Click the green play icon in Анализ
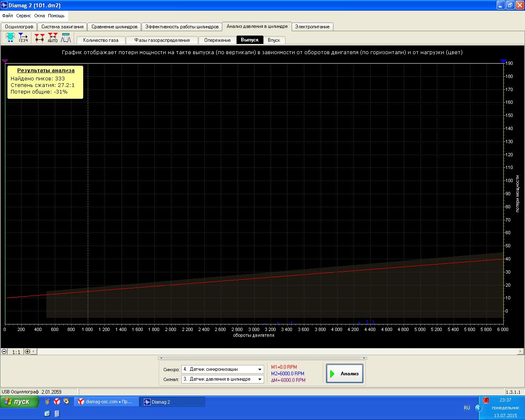The image size is (525, 420). (333, 374)
